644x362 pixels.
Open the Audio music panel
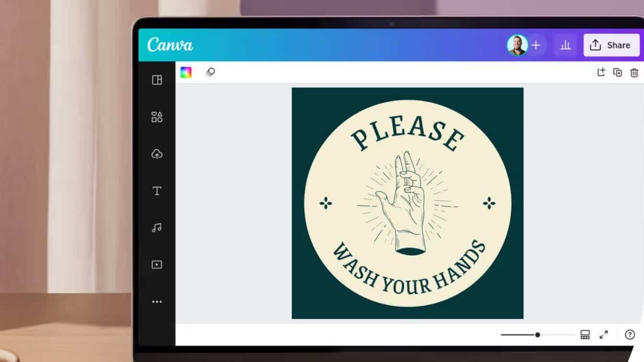[x=157, y=228]
